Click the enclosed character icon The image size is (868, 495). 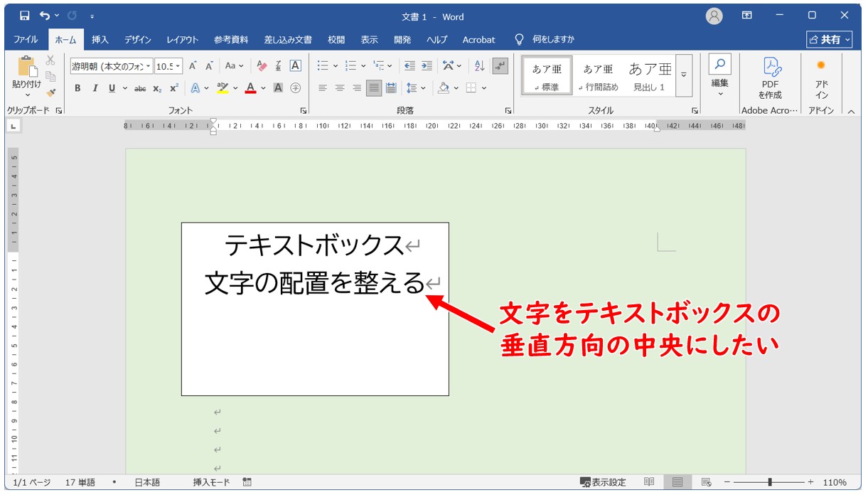[296, 88]
